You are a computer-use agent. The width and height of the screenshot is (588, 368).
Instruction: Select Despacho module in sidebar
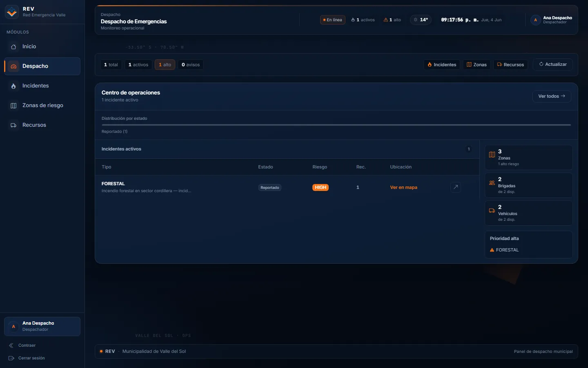point(42,66)
